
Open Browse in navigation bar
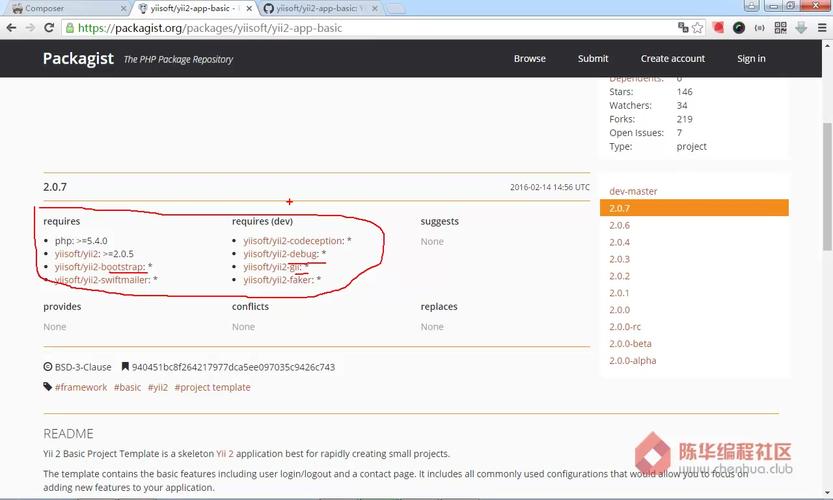(530, 58)
